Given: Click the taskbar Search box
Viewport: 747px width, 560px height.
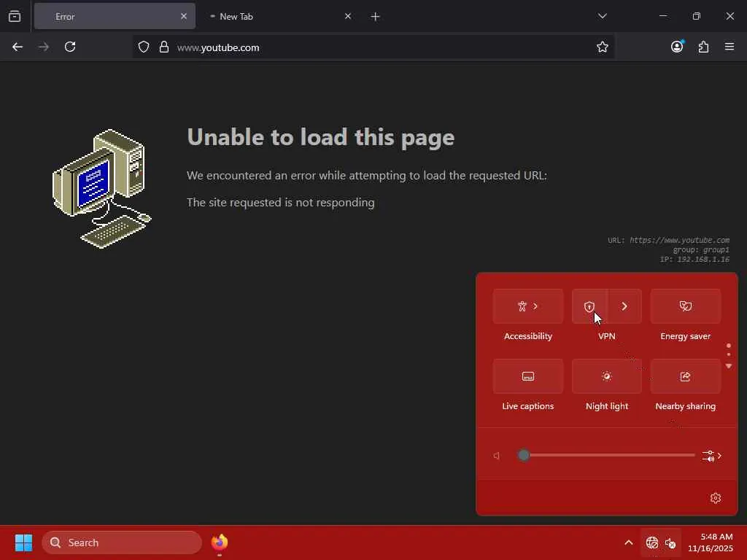Looking at the screenshot, I should pyautogui.click(x=122, y=542).
